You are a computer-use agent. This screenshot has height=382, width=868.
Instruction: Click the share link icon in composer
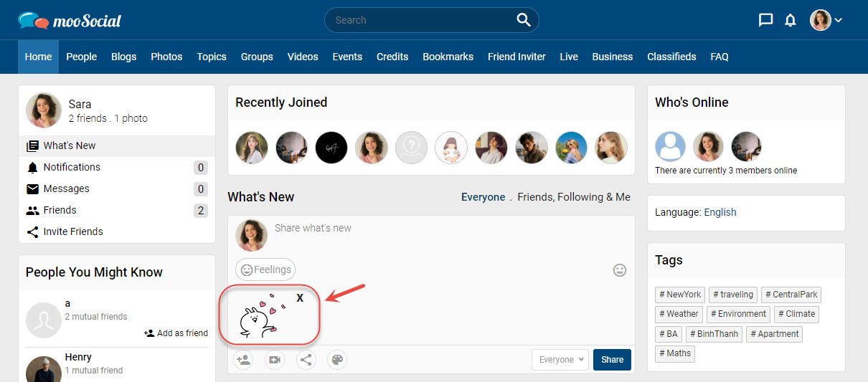tap(306, 360)
